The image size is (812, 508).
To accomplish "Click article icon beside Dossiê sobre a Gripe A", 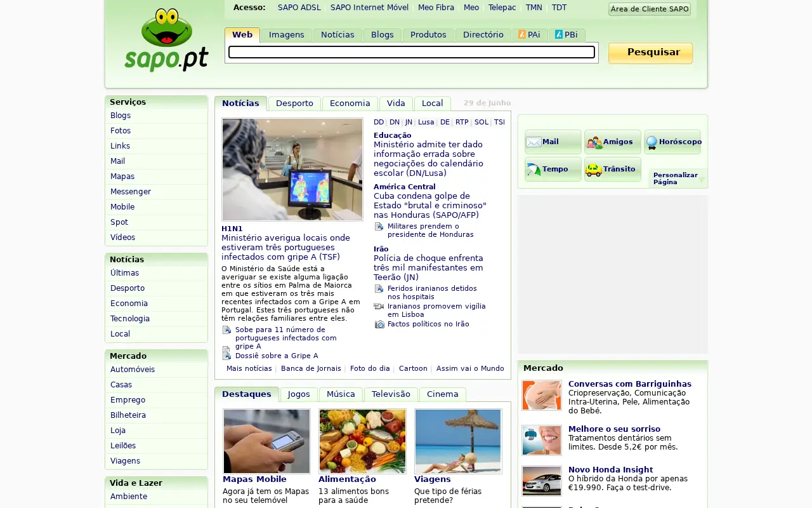I will pos(226,355).
